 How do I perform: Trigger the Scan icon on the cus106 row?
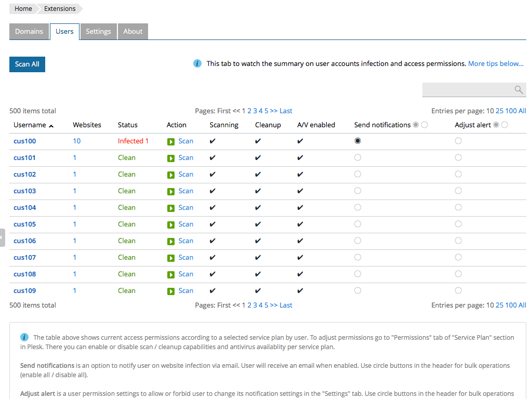point(171,241)
